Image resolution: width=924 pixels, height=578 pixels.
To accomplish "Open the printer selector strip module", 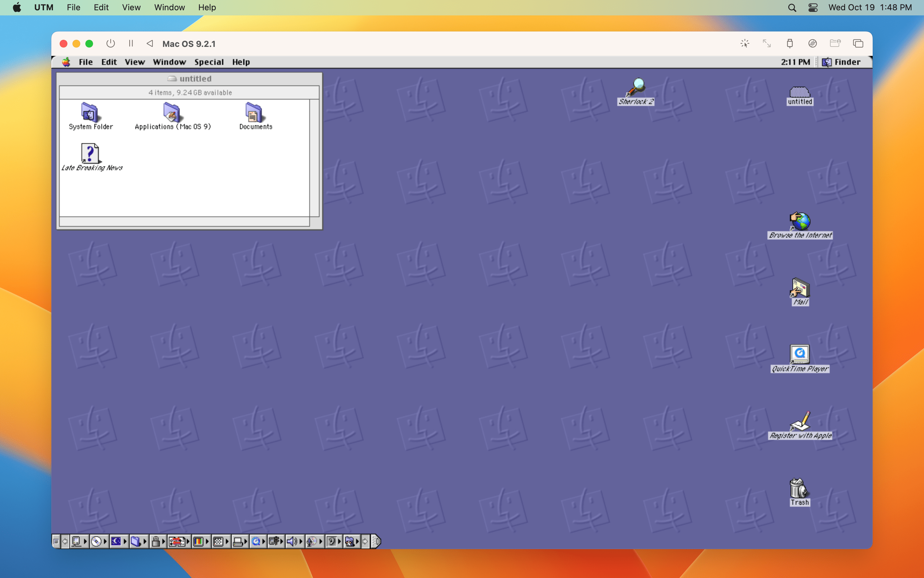I will (241, 541).
